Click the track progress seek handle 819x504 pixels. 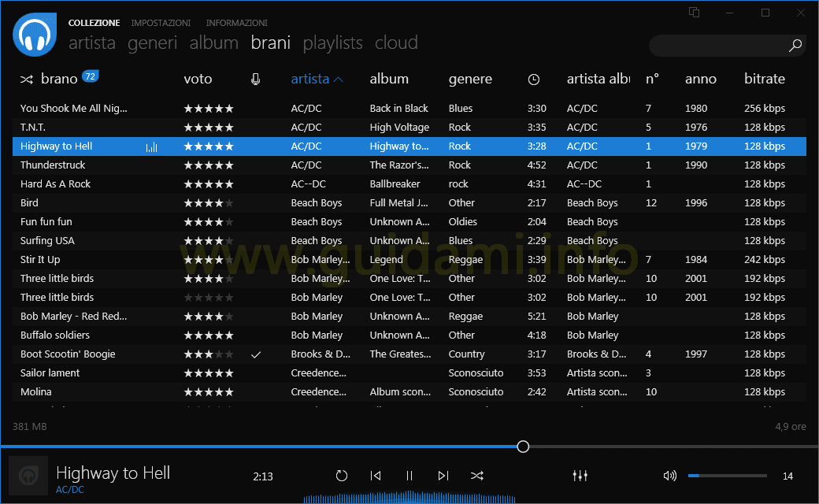click(523, 447)
